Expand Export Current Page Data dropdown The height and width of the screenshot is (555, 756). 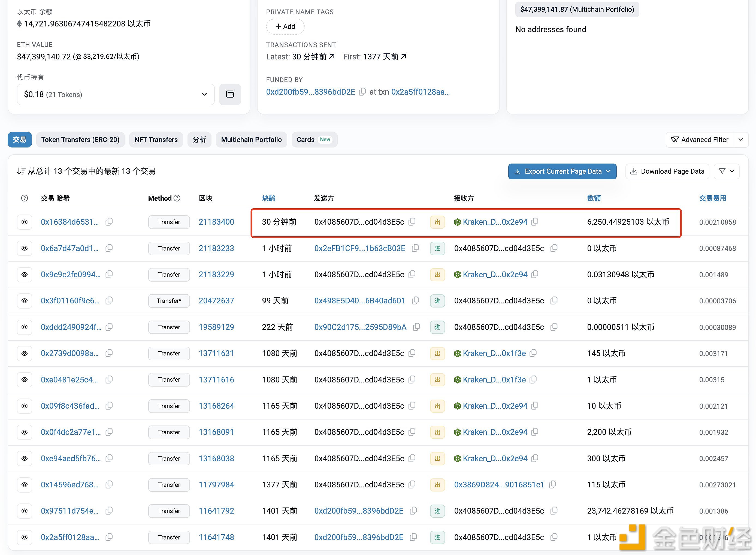pos(562,171)
